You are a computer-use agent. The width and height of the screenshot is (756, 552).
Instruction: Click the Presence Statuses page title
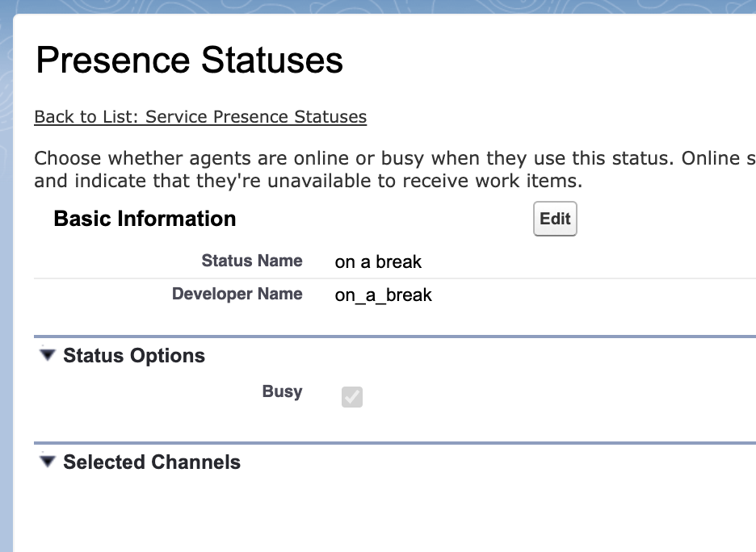[x=190, y=61]
